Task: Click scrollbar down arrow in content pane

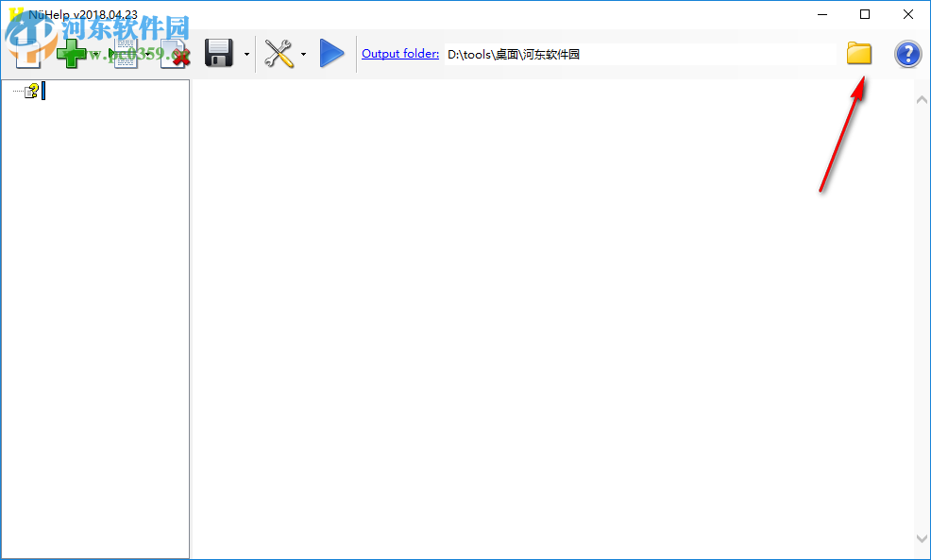Action: (922, 538)
